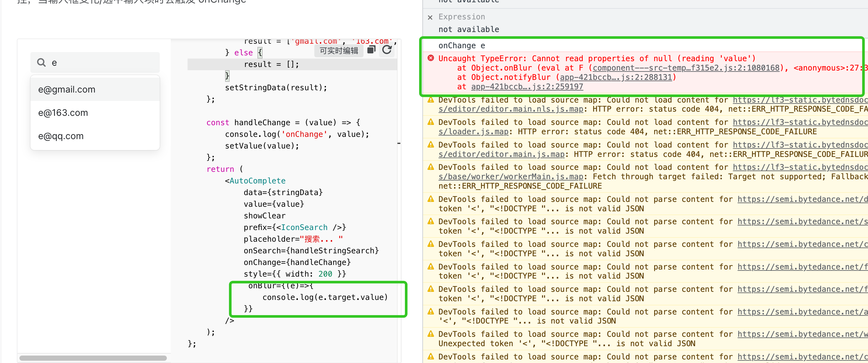This screenshot has width=868, height=363.
Task: Click the magnifier icon in the search input
Action: tap(41, 62)
